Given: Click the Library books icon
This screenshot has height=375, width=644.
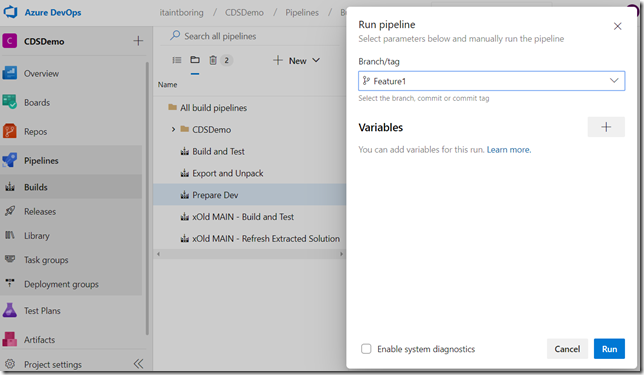Looking at the screenshot, I should pyautogui.click(x=10, y=235).
